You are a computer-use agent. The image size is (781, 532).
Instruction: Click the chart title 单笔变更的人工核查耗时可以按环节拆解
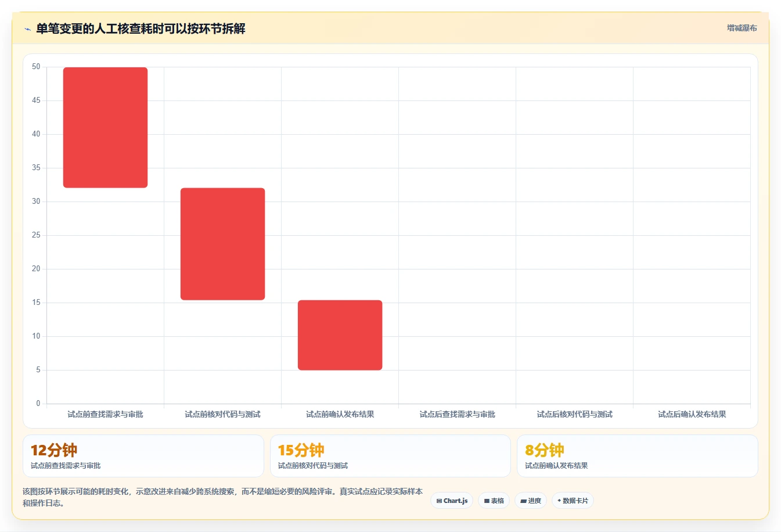tap(141, 28)
